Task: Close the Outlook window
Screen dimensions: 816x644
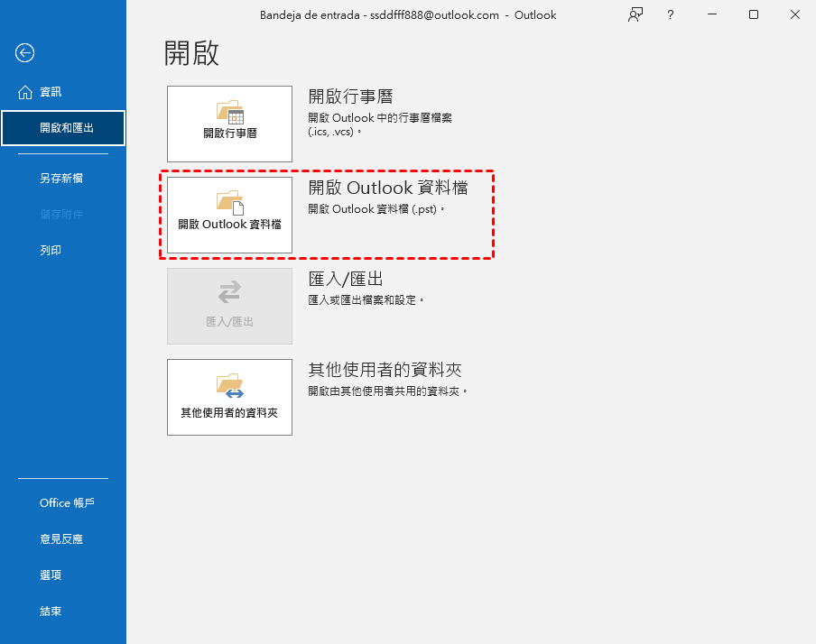Action: (x=795, y=14)
